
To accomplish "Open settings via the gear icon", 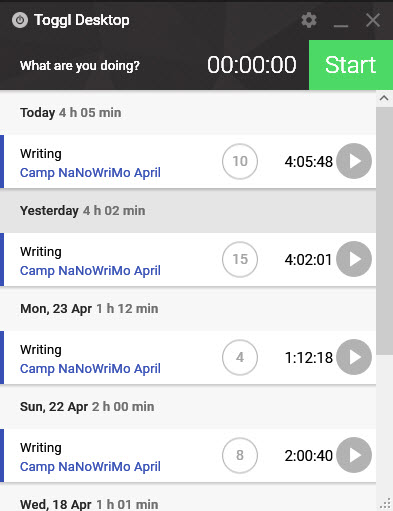I will click(x=309, y=20).
